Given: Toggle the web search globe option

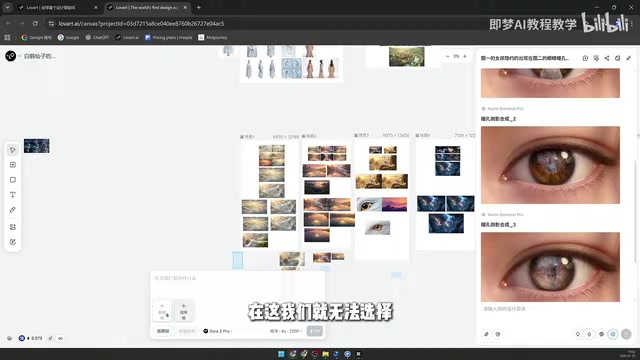Looking at the screenshot, I should (x=601, y=334).
